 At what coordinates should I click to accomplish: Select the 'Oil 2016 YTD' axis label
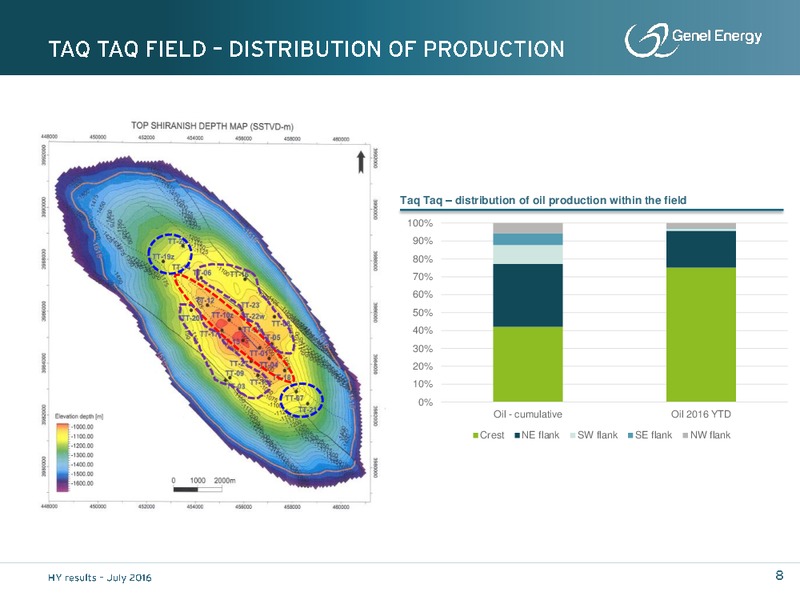(x=701, y=414)
